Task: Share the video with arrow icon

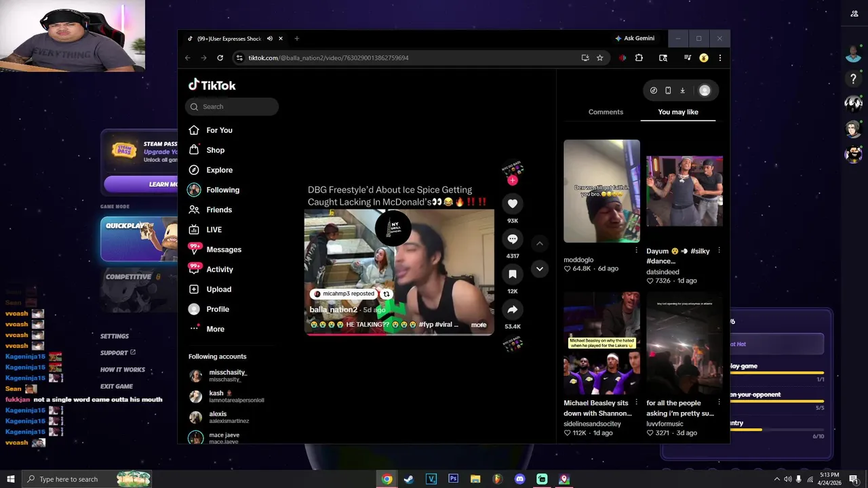Action: [513, 309]
